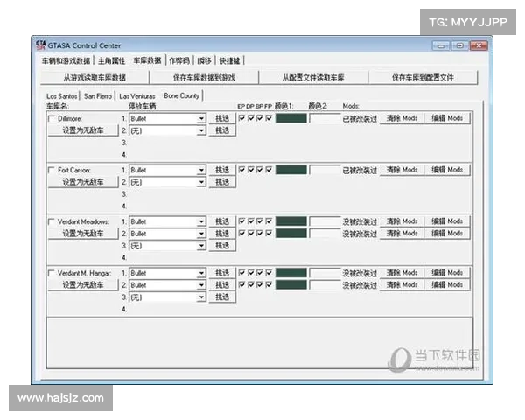This screenshot has width=525, height=420.
Task: Click 保存车库数据到游戏 button
Action: click(x=204, y=77)
